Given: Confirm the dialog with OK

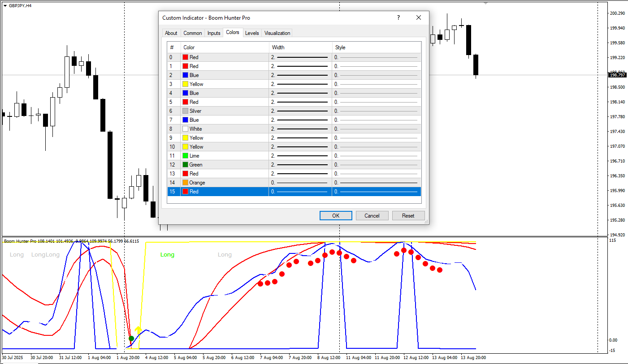Looking at the screenshot, I should pos(336,215).
